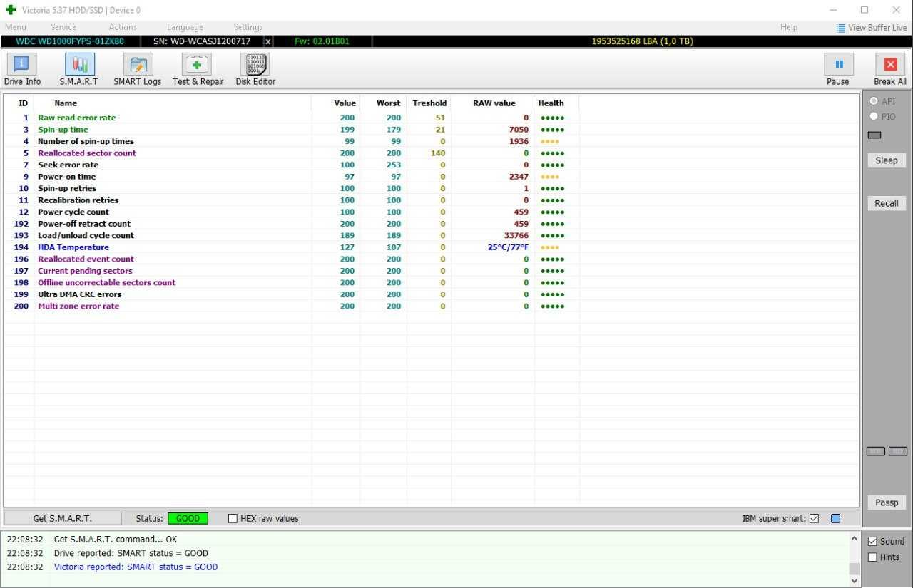Enable HEX raw values checkbox
The height and width of the screenshot is (588, 913).
pos(233,519)
